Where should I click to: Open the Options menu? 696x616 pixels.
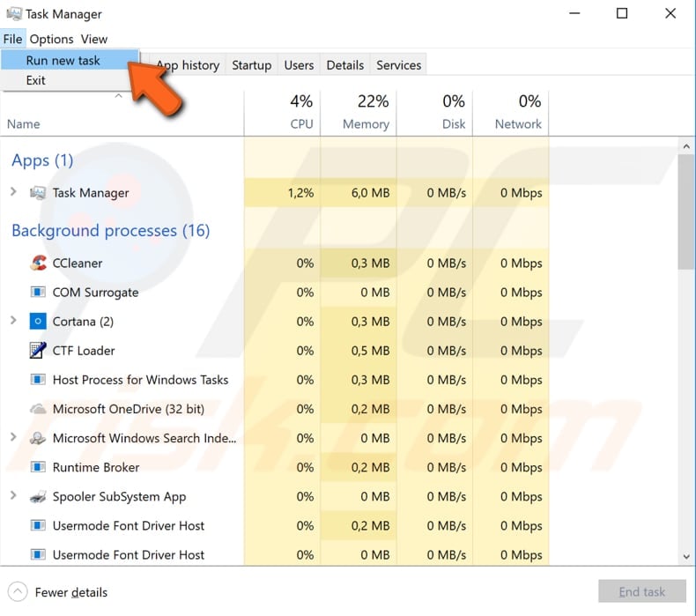[51, 39]
